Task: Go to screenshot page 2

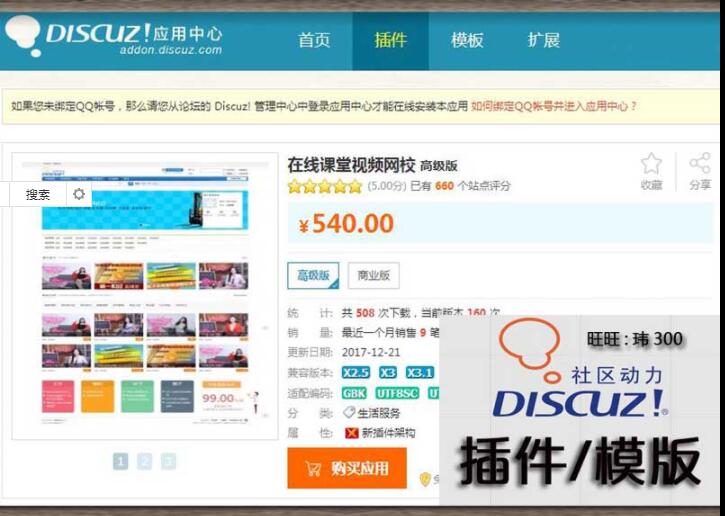Action: pos(144,461)
